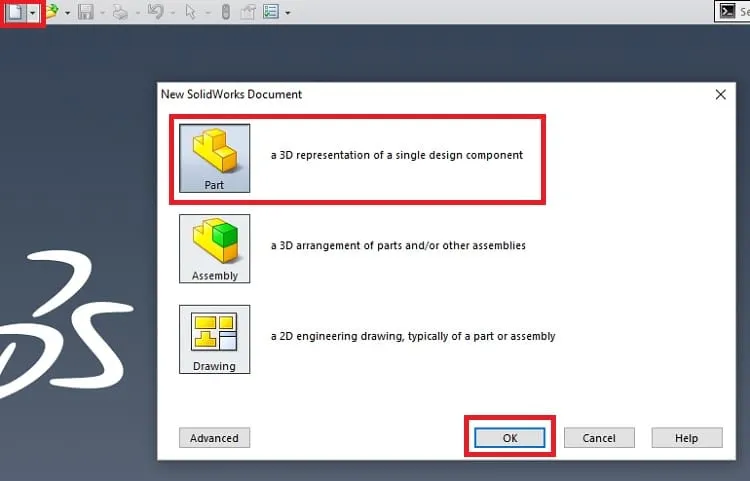Click text 'a 2D engineering drawing, typically of a part or assembly'
The width and height of the screenshot is (750, 481).
pyautogui.click(x=413, y=337)
